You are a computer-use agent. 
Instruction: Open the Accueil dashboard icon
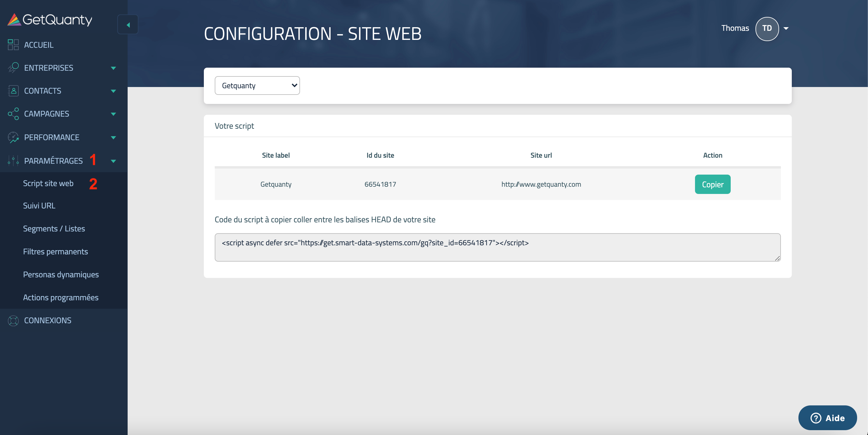click(x=13, y=45)
